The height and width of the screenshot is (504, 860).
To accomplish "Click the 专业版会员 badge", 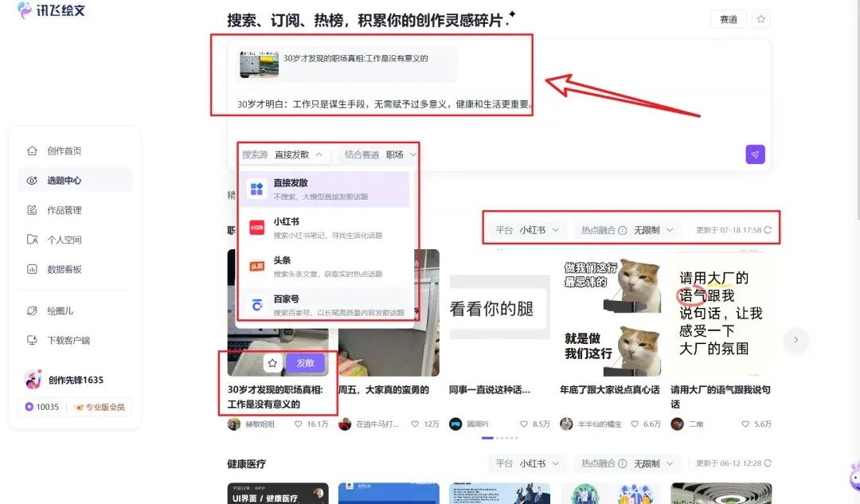I will pos(100,407).
